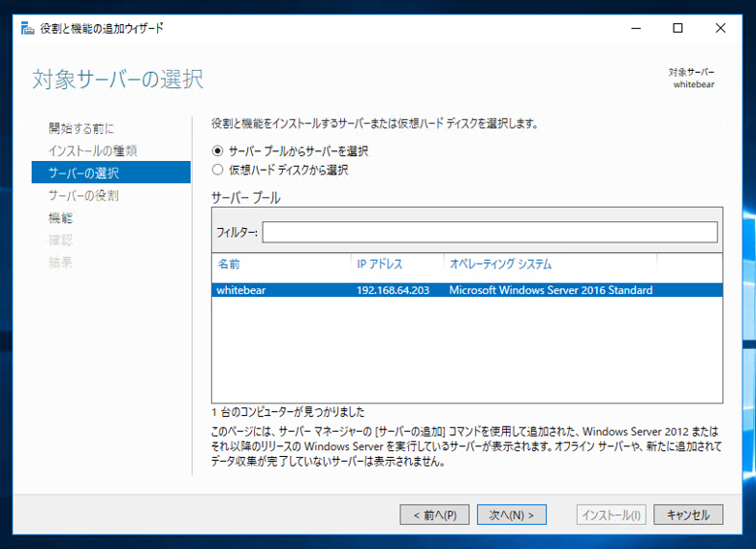Sort by IP アドレス column header
Screen dimensions: 756x549
379,264
